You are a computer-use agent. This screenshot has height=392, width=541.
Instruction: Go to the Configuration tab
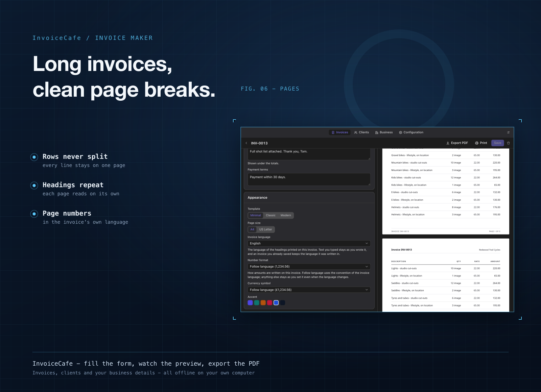coord(411,132)
